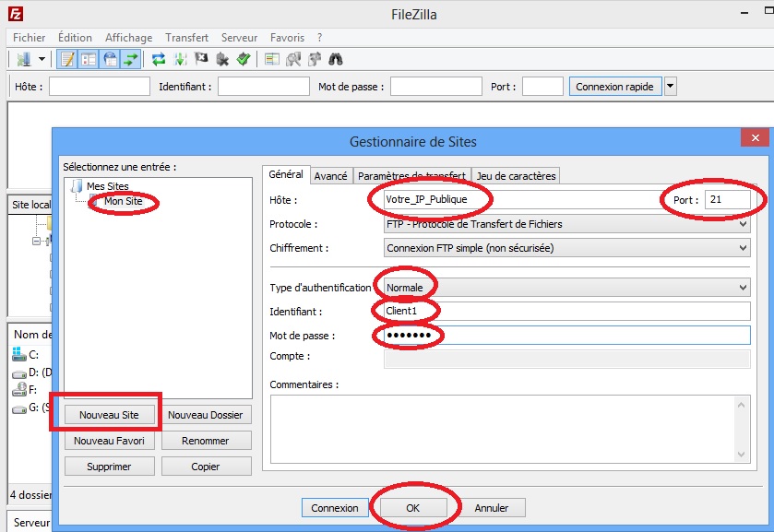Click the FileZilla logo in title bar
The width and height of the screenshot is (774, 532).
coord(16,14)
